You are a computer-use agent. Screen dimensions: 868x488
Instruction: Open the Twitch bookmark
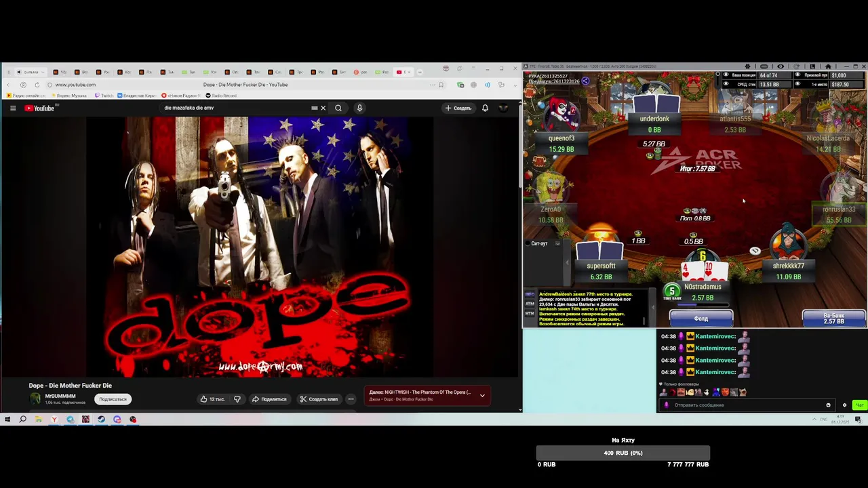[104, 96]
